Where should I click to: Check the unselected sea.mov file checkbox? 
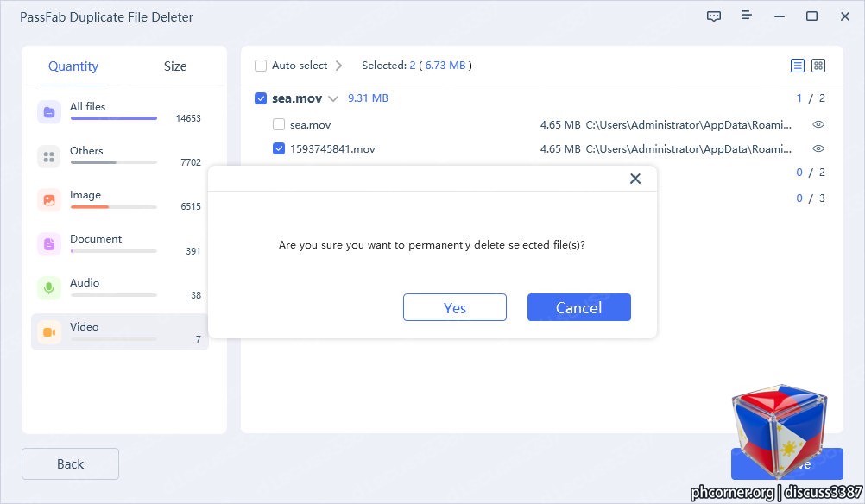point(279,124)
